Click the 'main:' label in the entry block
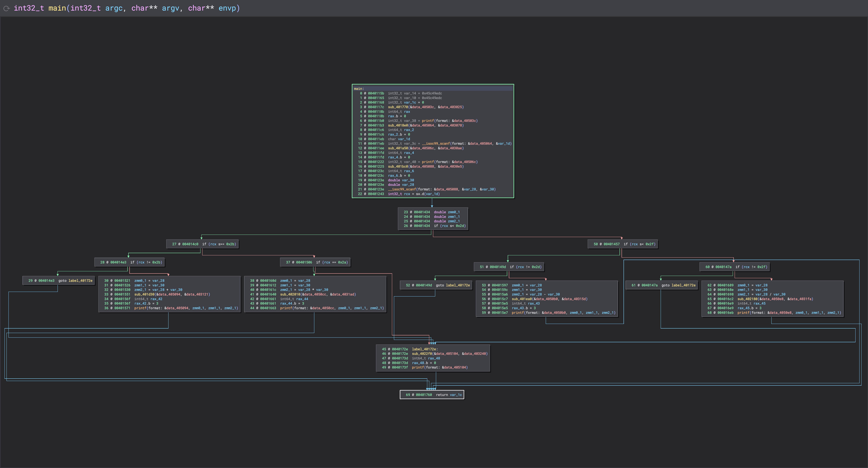The image size is (868, 468). (359, 89)
